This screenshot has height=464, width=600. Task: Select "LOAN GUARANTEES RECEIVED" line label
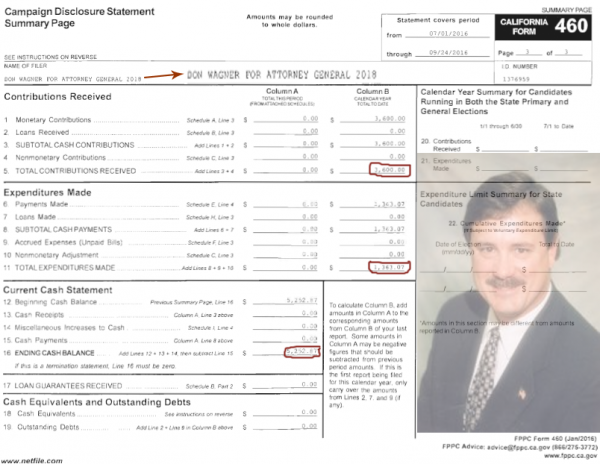point(68,386)
